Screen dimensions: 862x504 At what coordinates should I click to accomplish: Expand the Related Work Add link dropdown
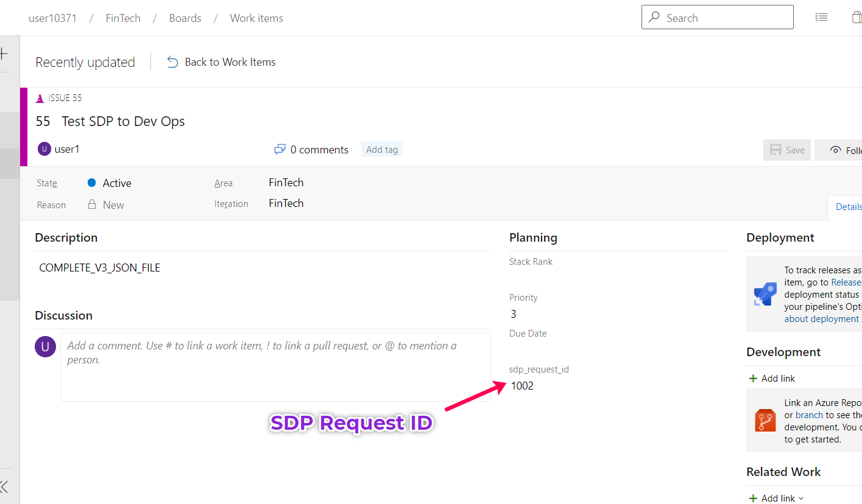pos(775,498)
